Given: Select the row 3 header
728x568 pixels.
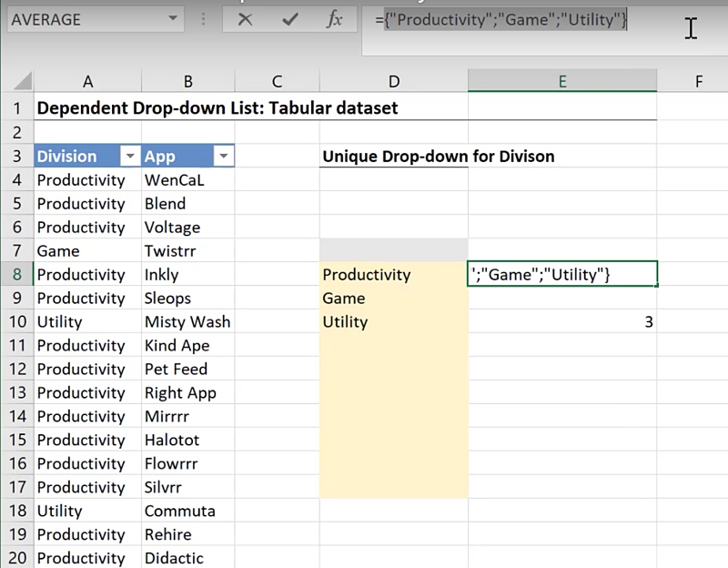Looking at the screenshot, I should (16, 156).
